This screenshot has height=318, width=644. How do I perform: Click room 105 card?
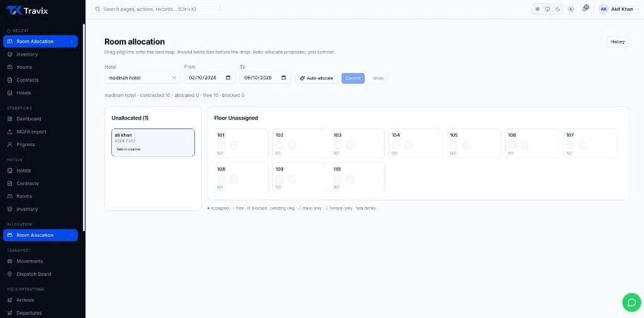pos(474,143)
